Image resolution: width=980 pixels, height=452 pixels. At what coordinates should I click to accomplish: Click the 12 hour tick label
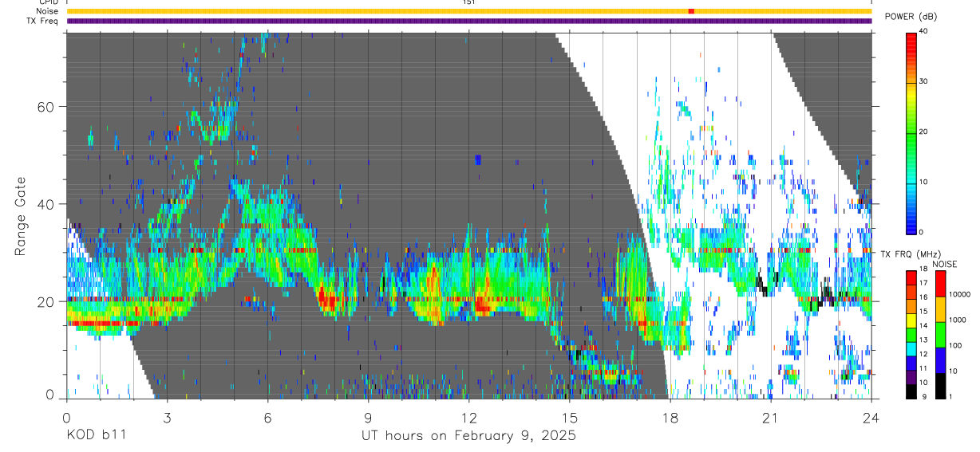point(469,417)
